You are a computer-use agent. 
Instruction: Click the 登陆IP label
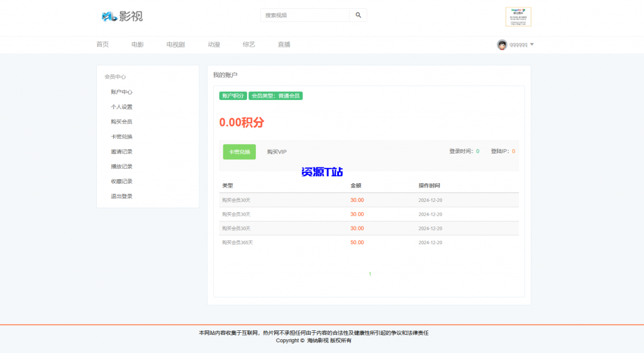point(500,151)
